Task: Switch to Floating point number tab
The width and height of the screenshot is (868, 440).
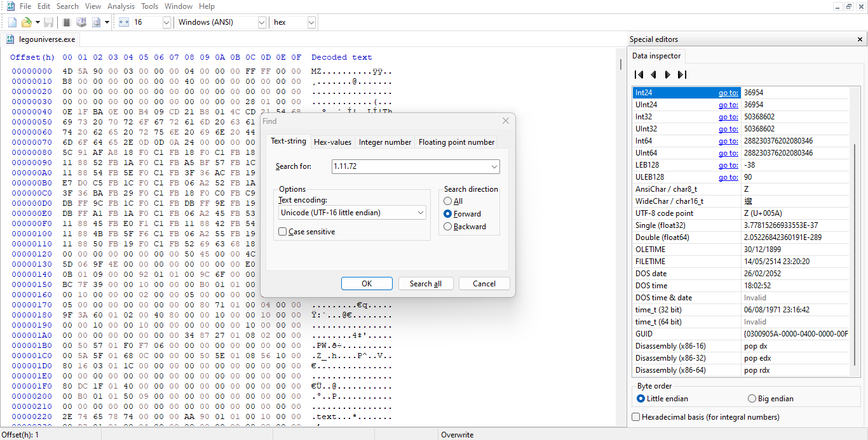Action: 456,142
